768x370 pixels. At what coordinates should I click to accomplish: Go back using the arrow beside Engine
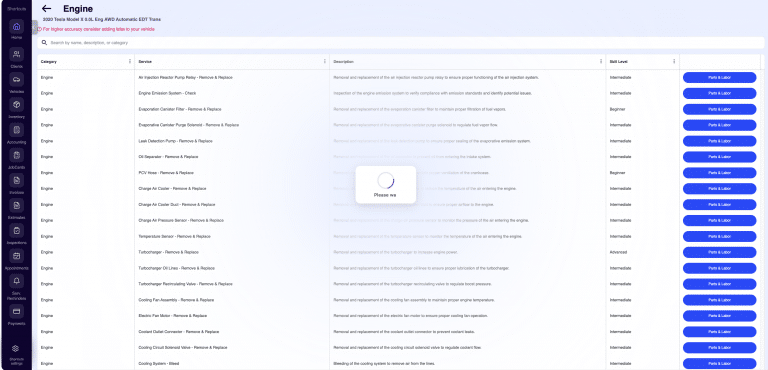click(47, 8)
